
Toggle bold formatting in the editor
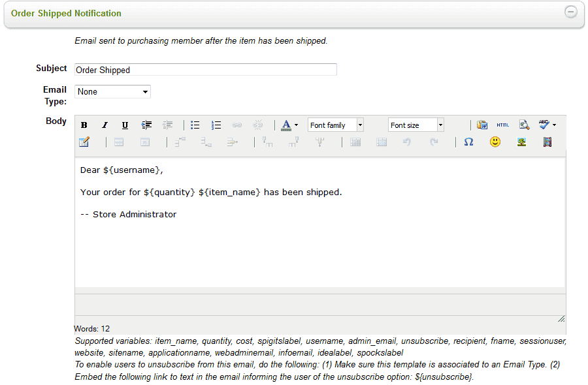84,125
